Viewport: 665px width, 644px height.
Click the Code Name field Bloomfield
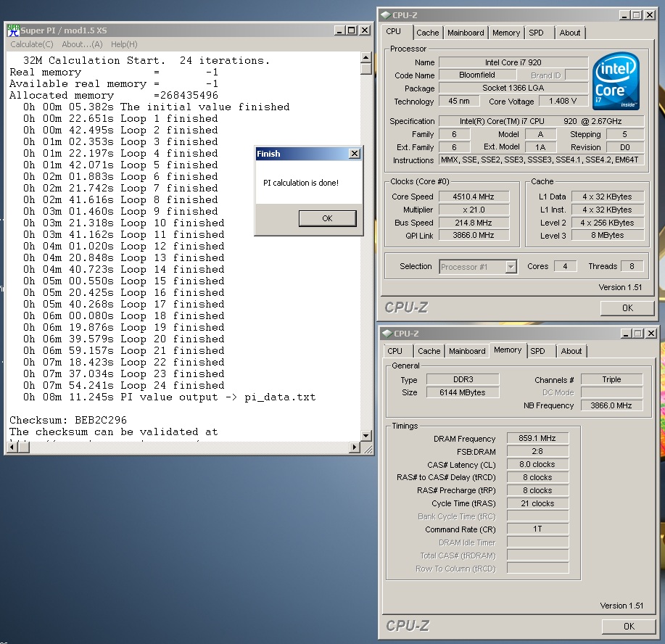[x=477, y=75]
